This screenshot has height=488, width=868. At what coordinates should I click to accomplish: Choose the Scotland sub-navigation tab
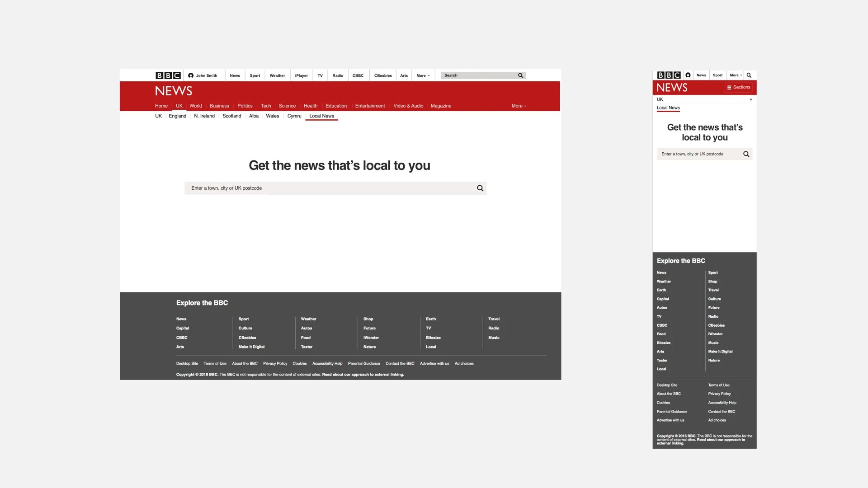click(x=232, y=116)
